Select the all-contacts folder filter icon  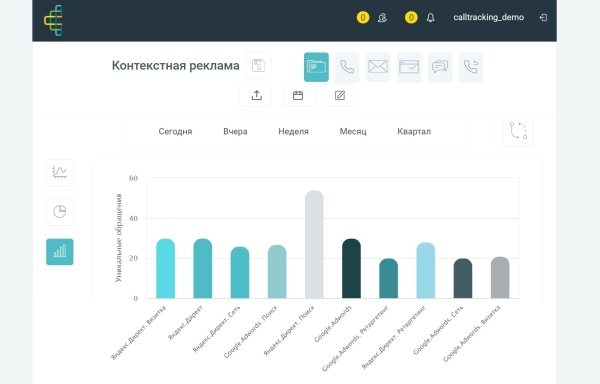(x=316, y=67)
